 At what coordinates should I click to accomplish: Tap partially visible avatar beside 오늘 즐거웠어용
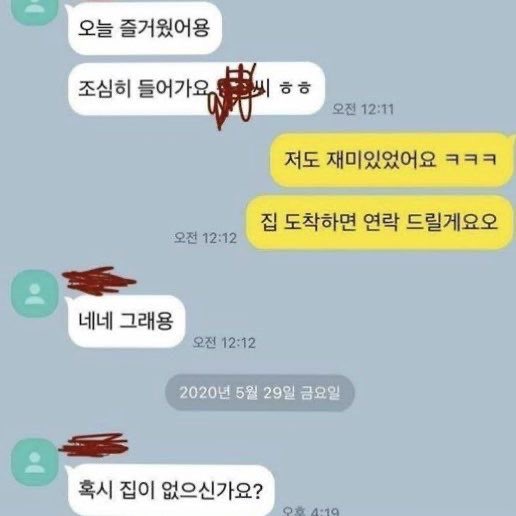click(x=35, y=12)
